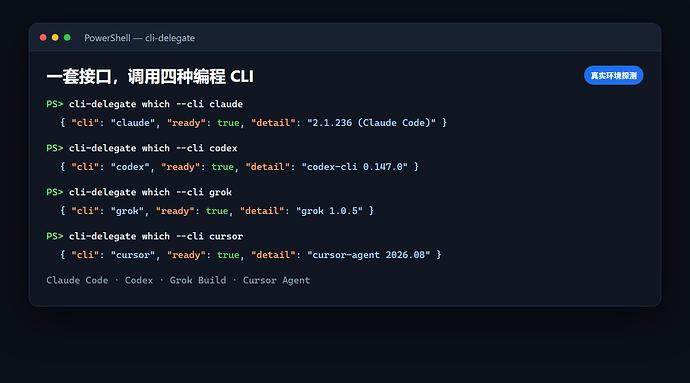Viewport: 690px width, 383px height.
Task: Click the blue 真实环境探测 badge
Action: pyautogui.click(x=613, y=76)
